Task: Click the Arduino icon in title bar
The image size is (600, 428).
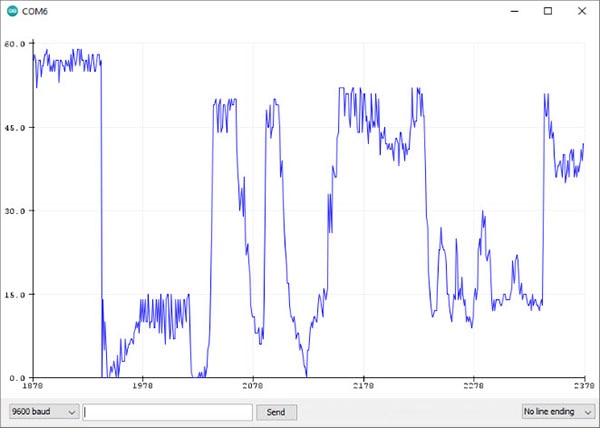Action: pos(11,11)
